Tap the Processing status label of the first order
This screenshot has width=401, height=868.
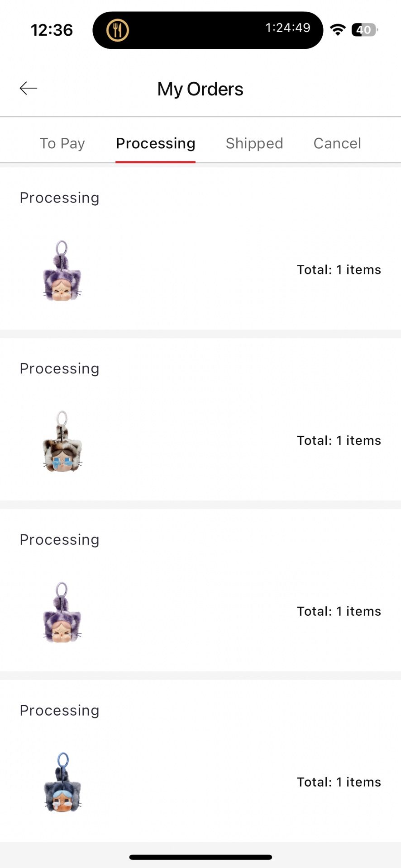tap(59, 198)
